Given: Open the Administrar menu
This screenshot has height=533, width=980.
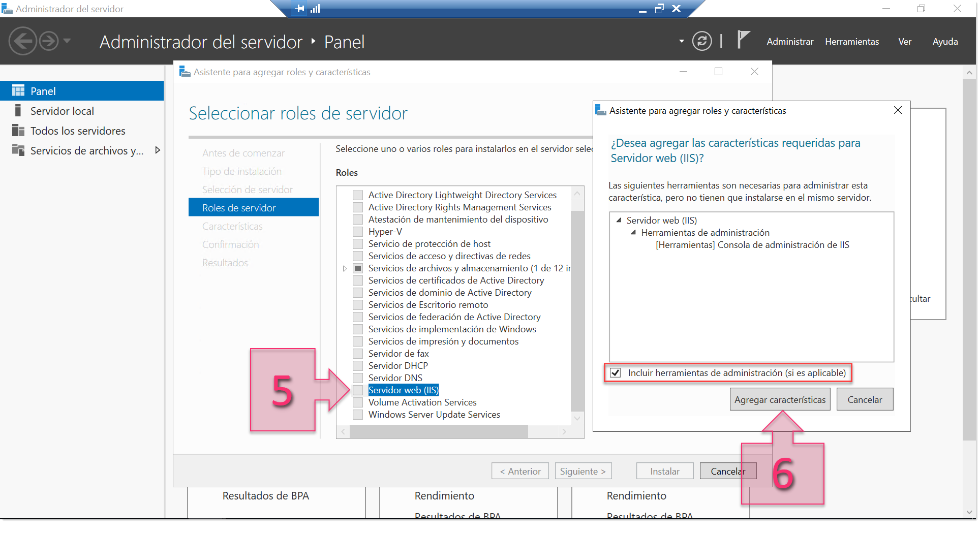Looking at the screenshot, I should pos(789,41).
